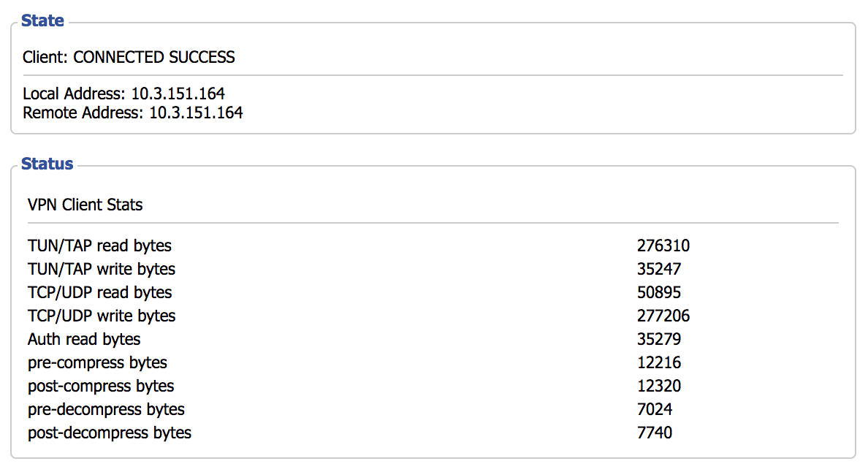Screen dimensions: 868x472
Task: Click the Local Address line
Action: click(x=123, y=94)
